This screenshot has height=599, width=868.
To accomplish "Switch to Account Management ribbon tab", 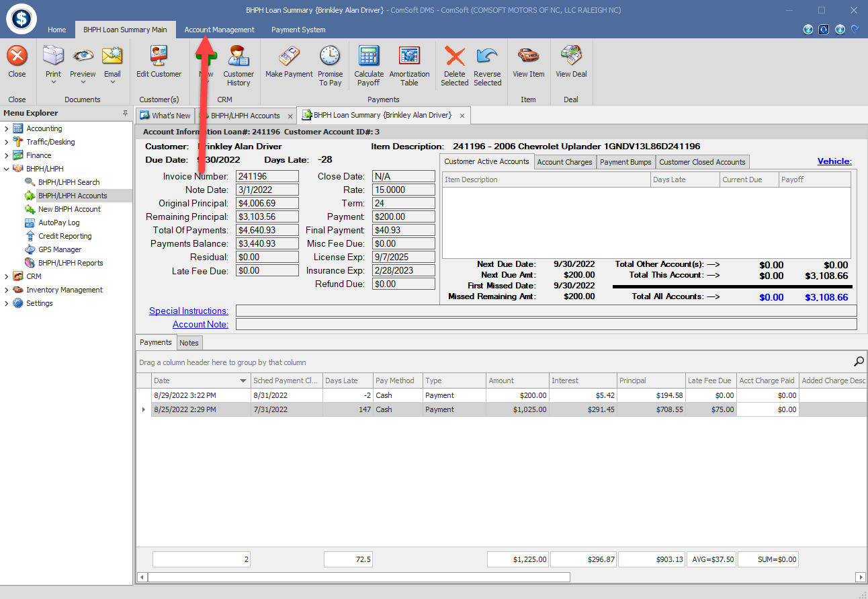I will (x=220, y=30).
